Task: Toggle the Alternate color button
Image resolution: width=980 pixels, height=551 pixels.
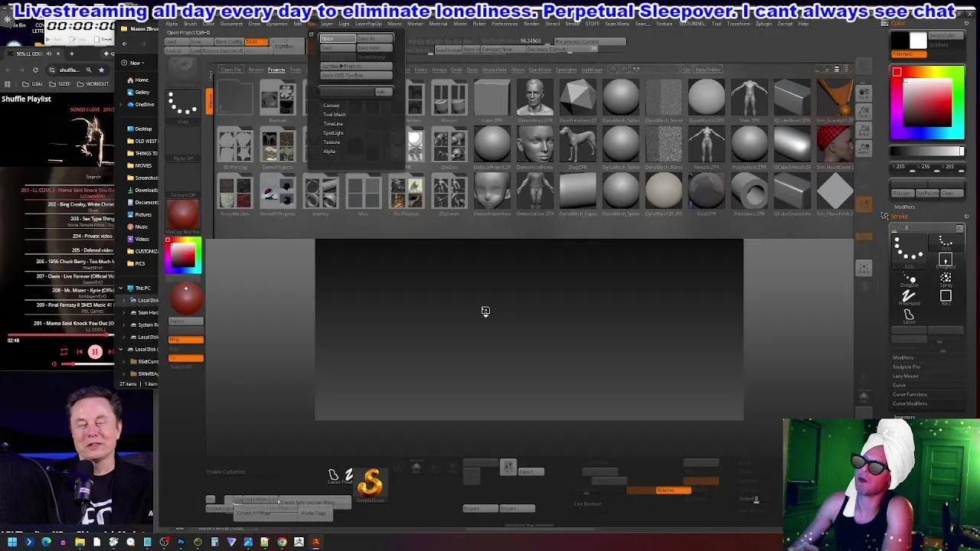Action: 908,54
